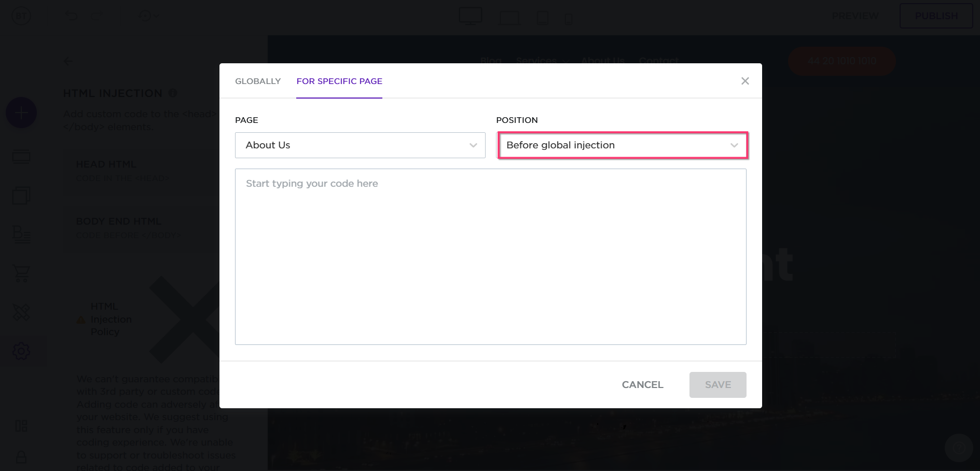Viewport: 980px width, 471px height.
Task: Click the BT account avatar icon
Action: tap(21, 16)
